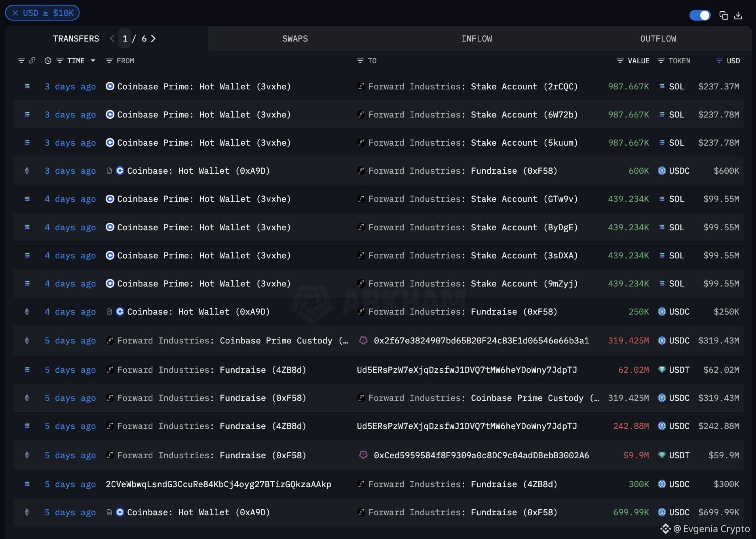
Task: Click "3 days ago" on $237.37M row
Action: (70, 87)
